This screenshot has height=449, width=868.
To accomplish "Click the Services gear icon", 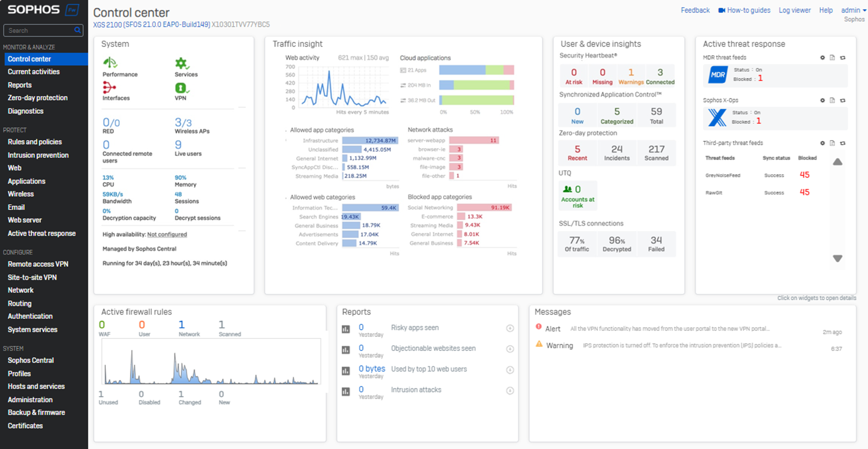I will tap(182, 64).
